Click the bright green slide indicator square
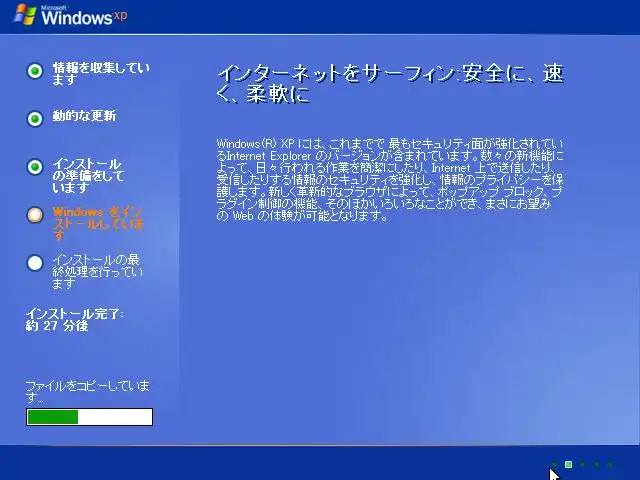 (568, 464)
